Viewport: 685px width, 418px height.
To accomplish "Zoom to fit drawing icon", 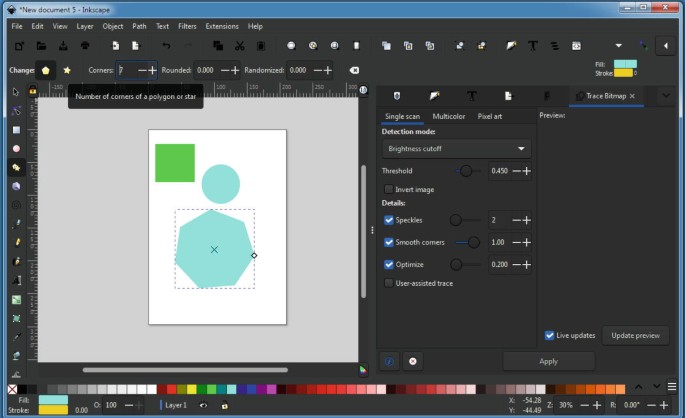I will coord(313,45).
